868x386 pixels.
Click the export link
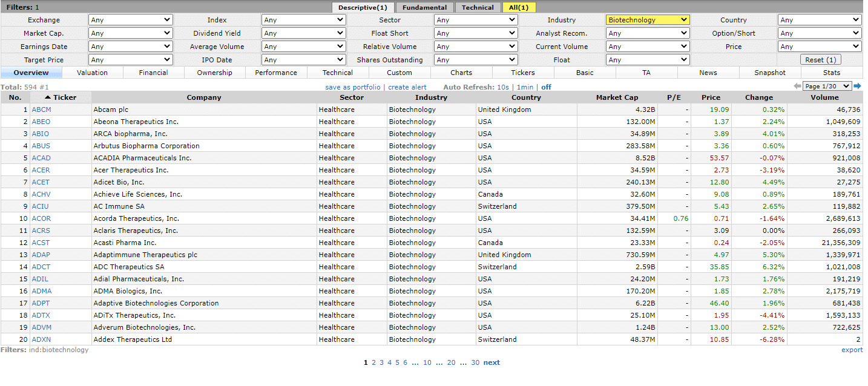tap(852, 350)
